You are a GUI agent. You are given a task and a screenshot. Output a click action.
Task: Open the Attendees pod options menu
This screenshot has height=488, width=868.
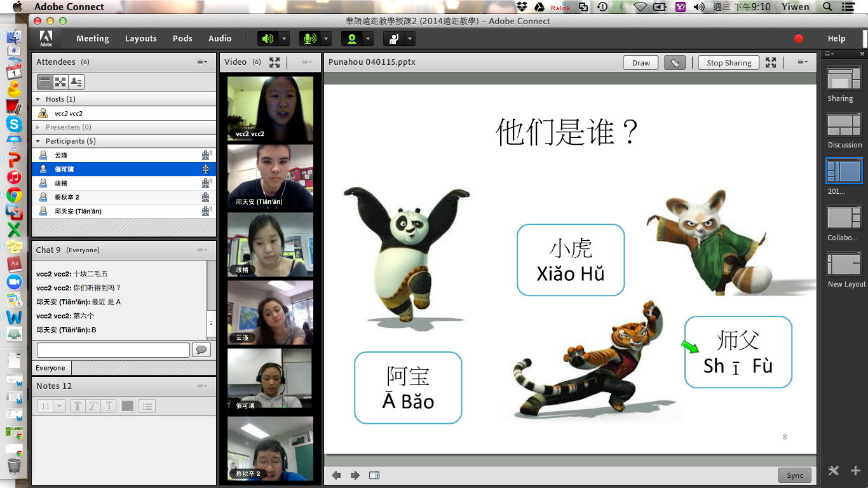pyautogui.click(x=202, y=62)
